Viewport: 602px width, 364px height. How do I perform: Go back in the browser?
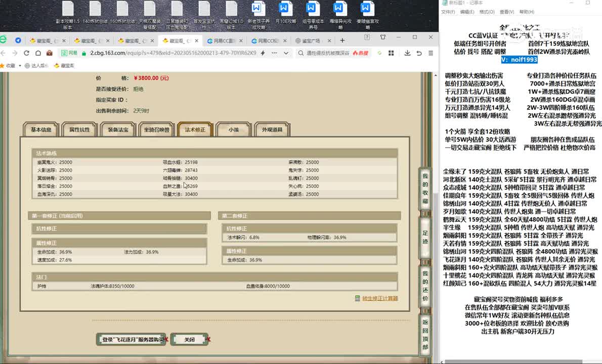(4, 53)
